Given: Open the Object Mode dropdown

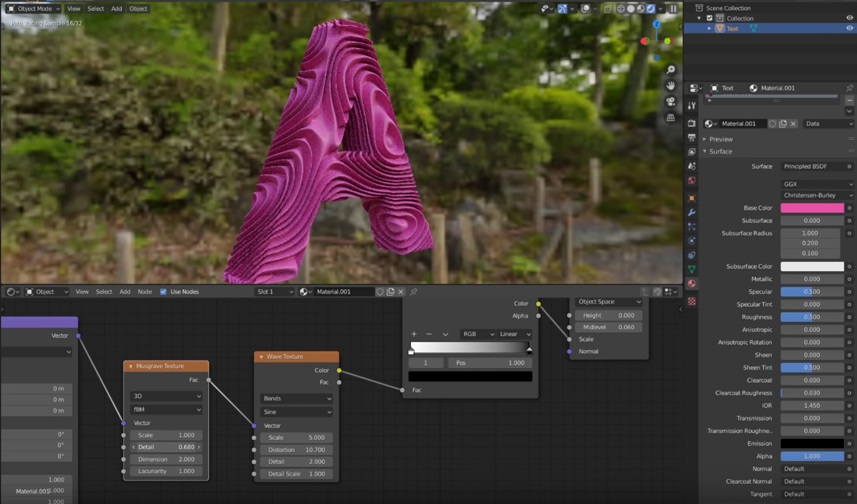Looking at the screenshot, I should [x=32, y=8].
